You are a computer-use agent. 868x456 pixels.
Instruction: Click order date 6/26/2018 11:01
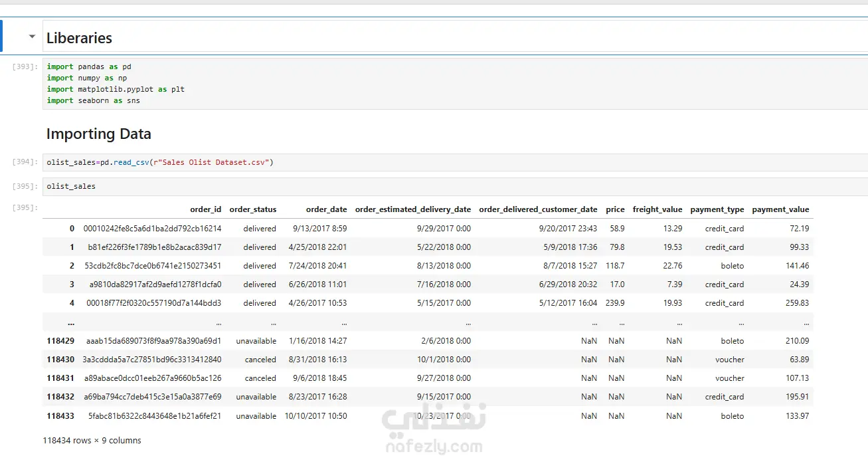pyautogui.click(x=318, y=285)
